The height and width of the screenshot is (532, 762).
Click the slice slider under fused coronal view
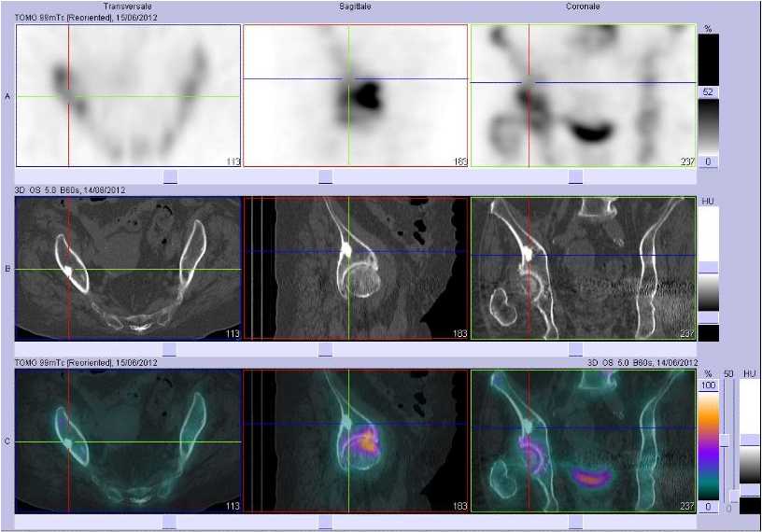575,523
